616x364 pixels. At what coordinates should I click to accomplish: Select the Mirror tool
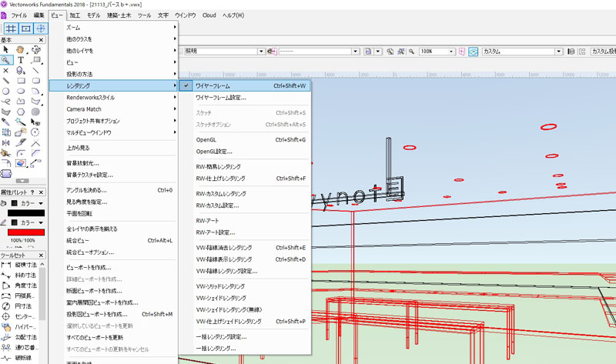coord(6,143)
